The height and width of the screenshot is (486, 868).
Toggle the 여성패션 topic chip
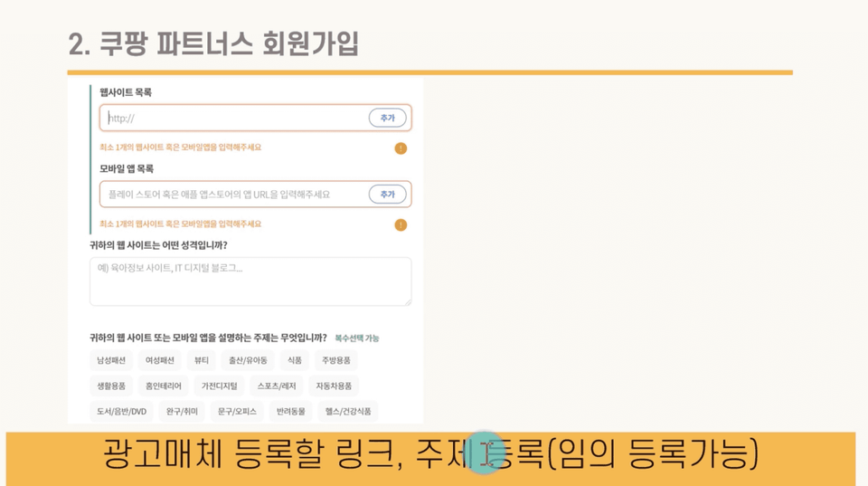[160, 360]
